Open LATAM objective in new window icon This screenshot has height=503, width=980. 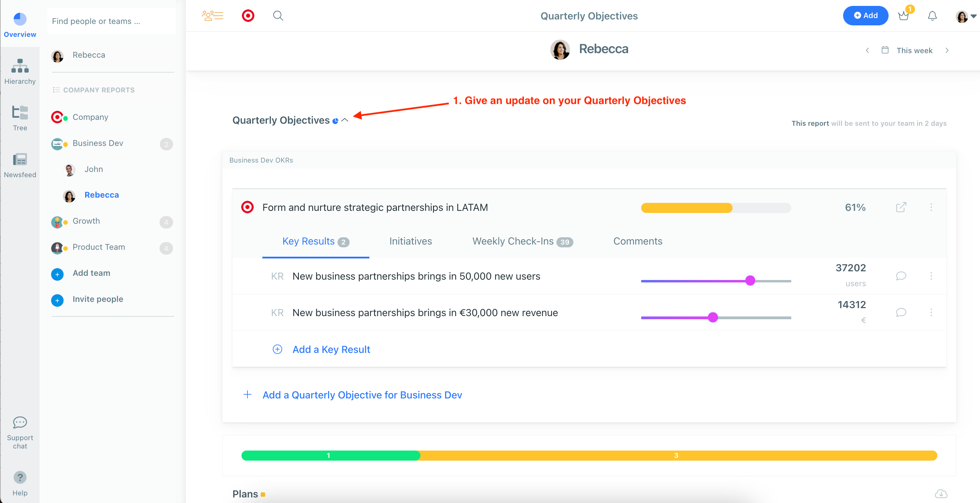click(901, 207)
